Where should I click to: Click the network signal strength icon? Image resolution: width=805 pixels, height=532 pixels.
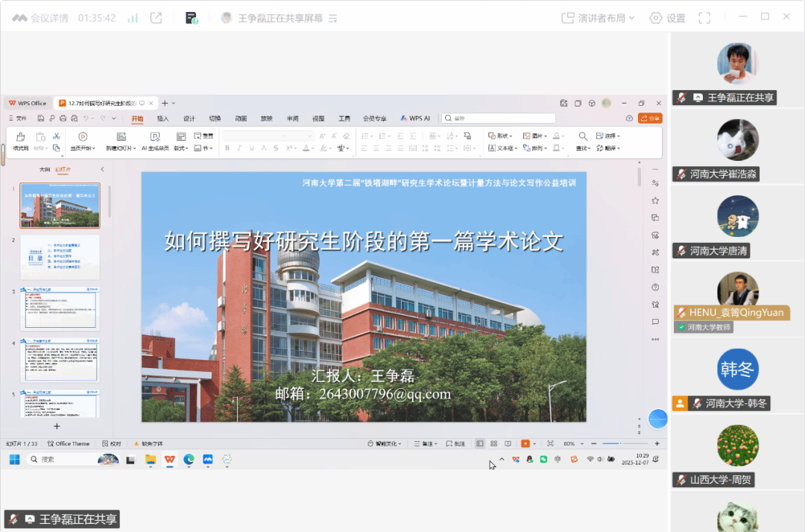tap(133, 18)
